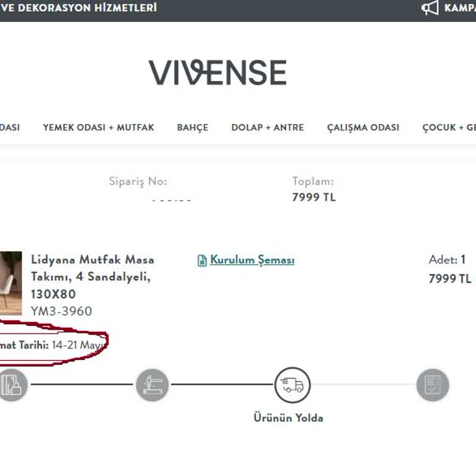Screen dimensions: 476x476
Task: Click the Toplam 7999 TL amount
Action: click(x=314, y=197)
